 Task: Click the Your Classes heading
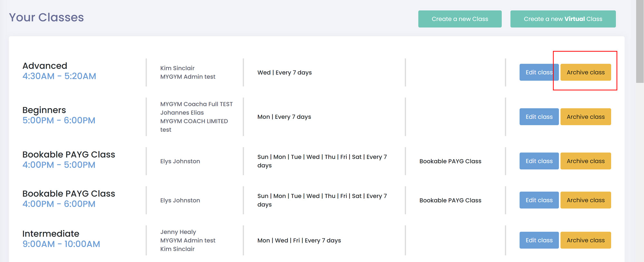pos(46,17)
